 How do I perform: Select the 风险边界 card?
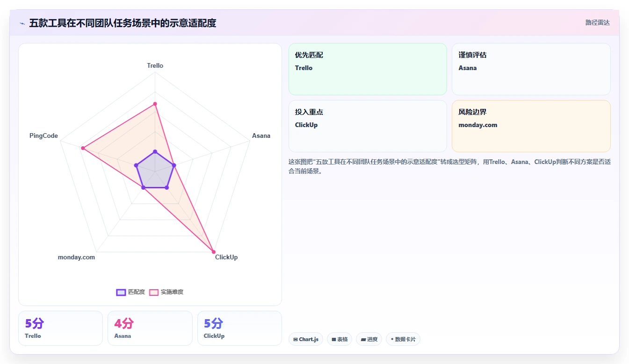(x=531, y=126)
